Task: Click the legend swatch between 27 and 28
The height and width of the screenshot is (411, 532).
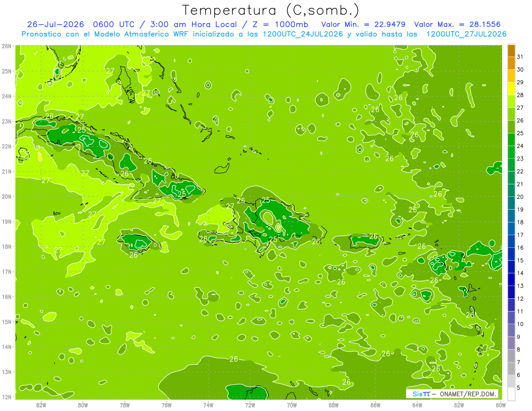Action: [x=511, y=101]
